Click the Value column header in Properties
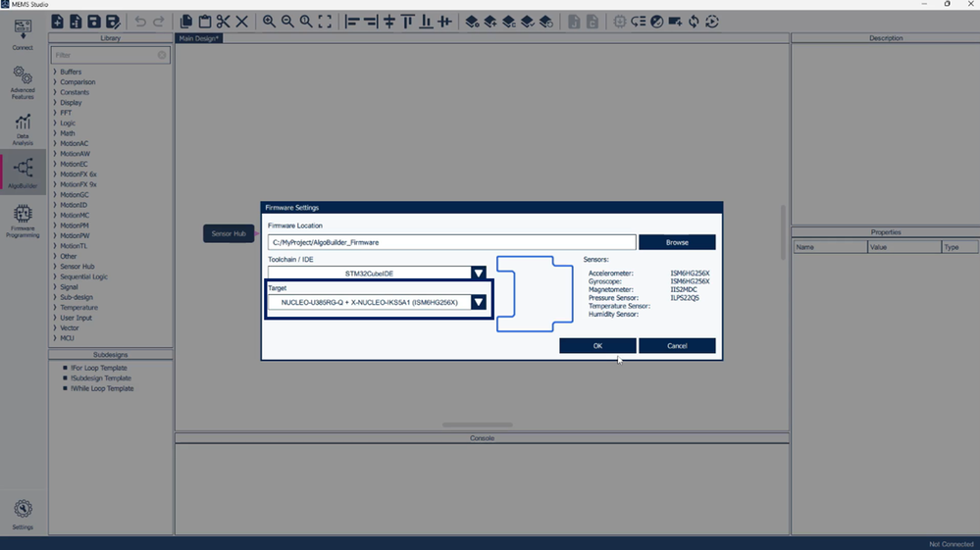The image size is (980, 550). click(904, 247)
